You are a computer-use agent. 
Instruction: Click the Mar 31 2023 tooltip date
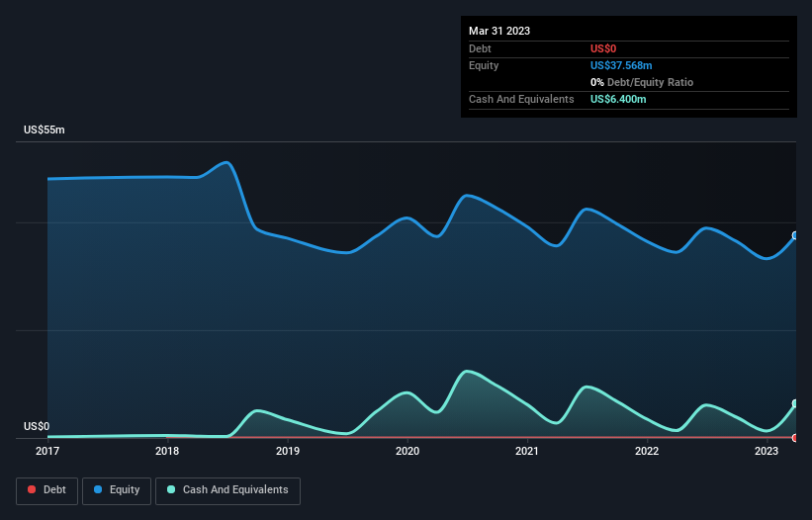point(499,31)
